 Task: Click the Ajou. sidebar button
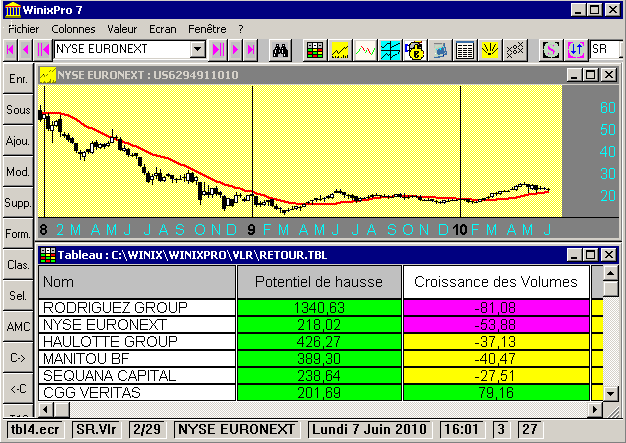point(18,141)
